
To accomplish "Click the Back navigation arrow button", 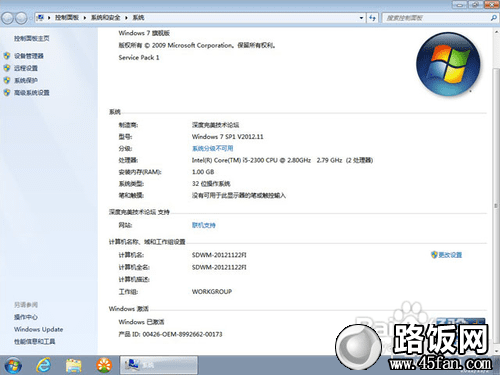I will 7,18.
